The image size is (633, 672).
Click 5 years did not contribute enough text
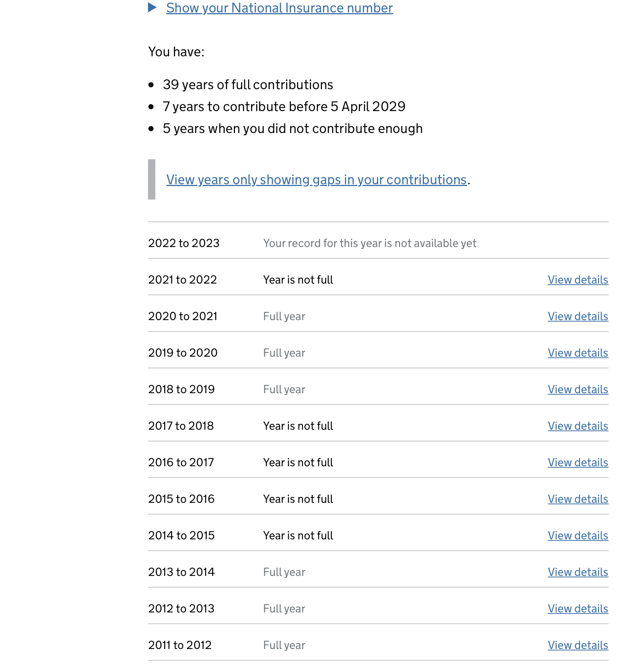coord(292,129)
